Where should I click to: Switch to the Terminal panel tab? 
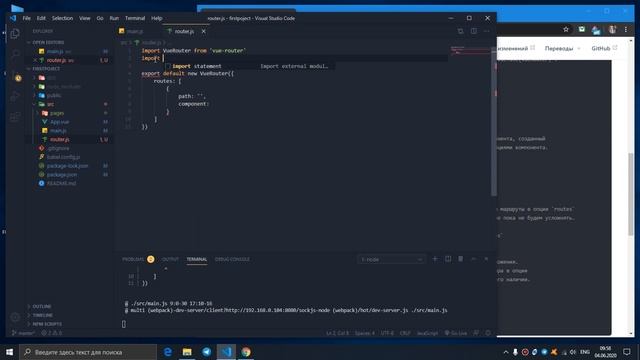coord(197,259)
